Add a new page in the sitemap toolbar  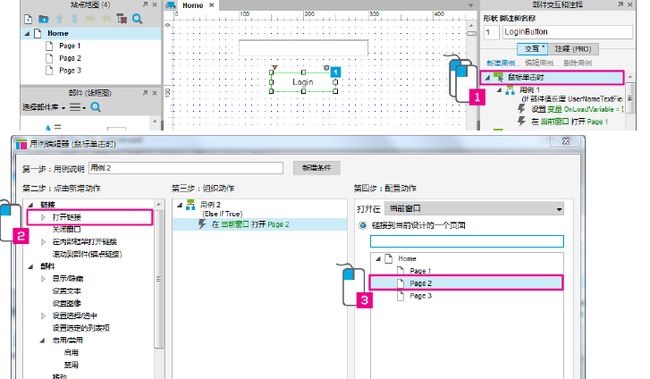(x=28, y=19)
